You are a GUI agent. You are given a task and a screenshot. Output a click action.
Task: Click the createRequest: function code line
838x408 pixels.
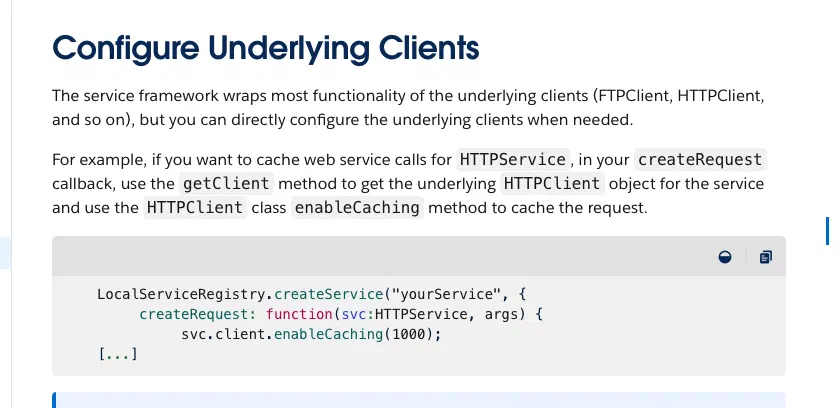click(341, 314)
